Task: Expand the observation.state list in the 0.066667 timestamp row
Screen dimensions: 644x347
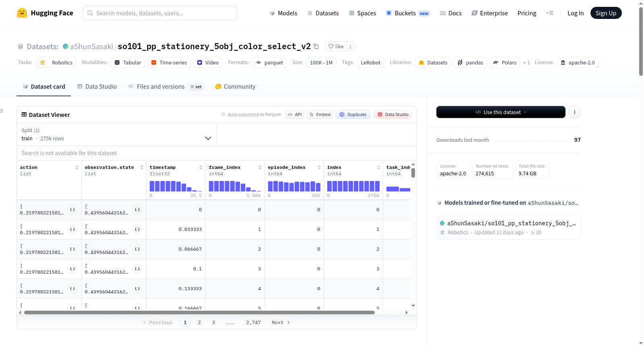Action: coord(137,249)
